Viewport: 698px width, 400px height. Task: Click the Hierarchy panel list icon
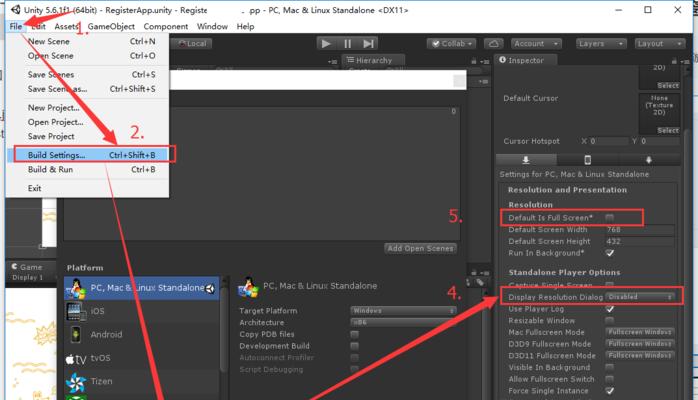click(x=350, y=60)
